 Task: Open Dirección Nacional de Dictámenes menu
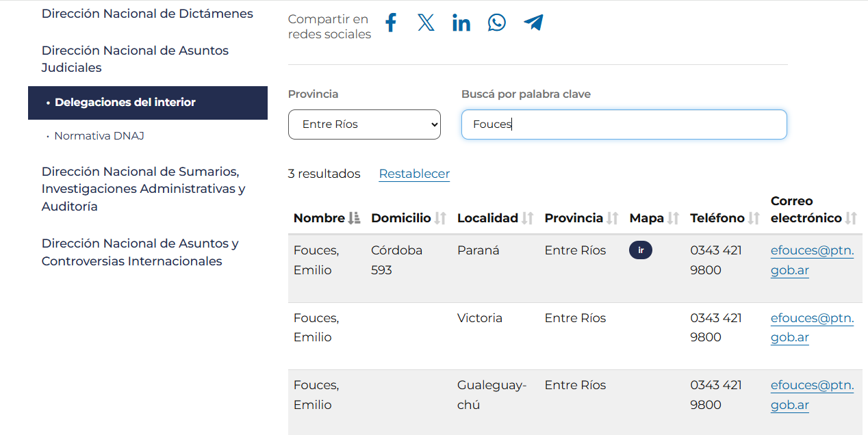click(147, 14)
